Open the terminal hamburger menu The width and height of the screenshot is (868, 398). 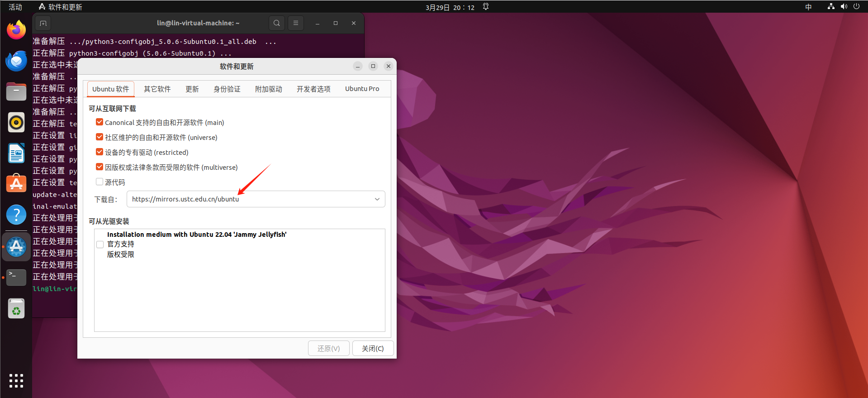[x=296, y=23]
